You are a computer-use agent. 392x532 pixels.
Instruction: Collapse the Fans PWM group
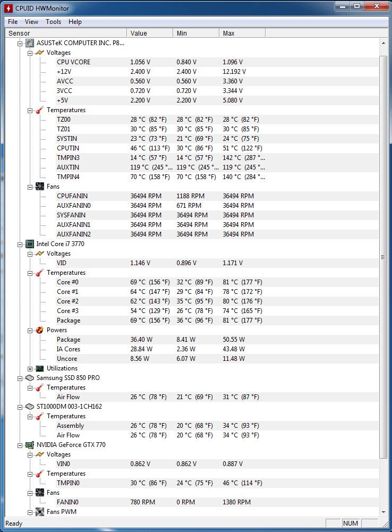coord(30,512)
